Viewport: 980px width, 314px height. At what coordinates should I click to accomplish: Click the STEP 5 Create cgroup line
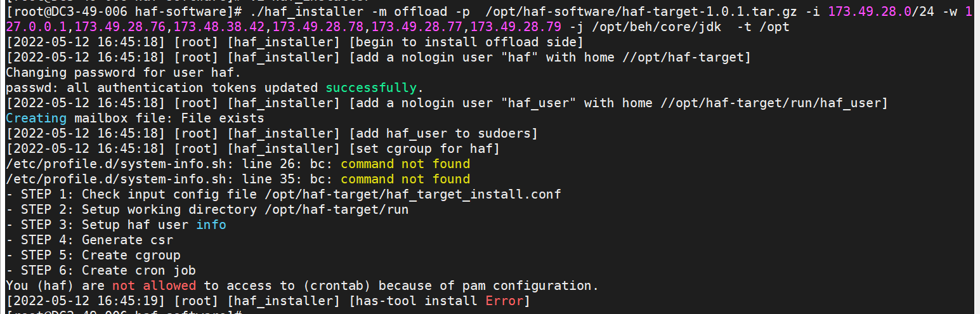93,255
